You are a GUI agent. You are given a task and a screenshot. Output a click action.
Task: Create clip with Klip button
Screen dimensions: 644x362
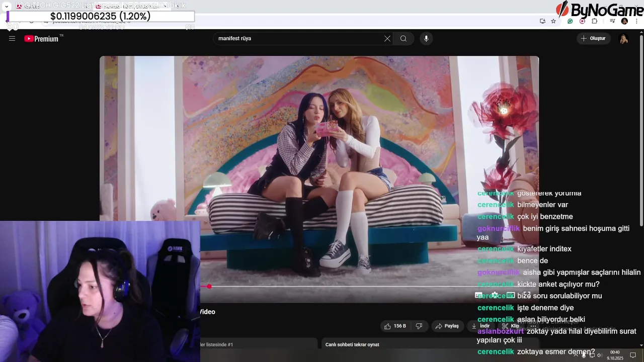(511, 326)
